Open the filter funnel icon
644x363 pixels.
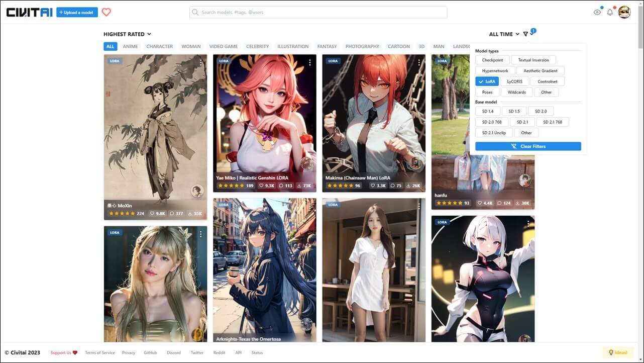click(525, 34)
